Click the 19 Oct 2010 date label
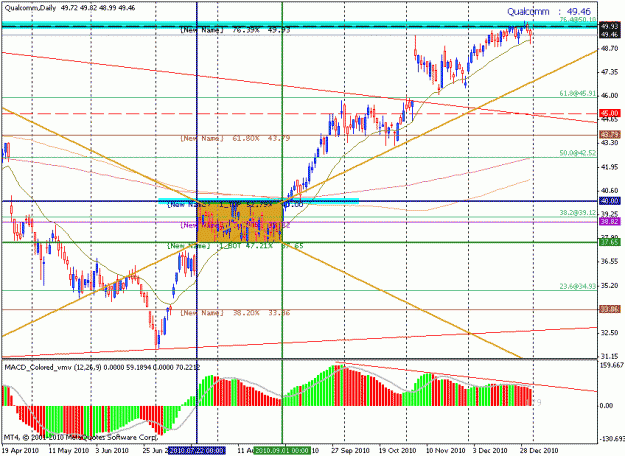This screenshot has width=625, height=456. click(x=398, y=450)
